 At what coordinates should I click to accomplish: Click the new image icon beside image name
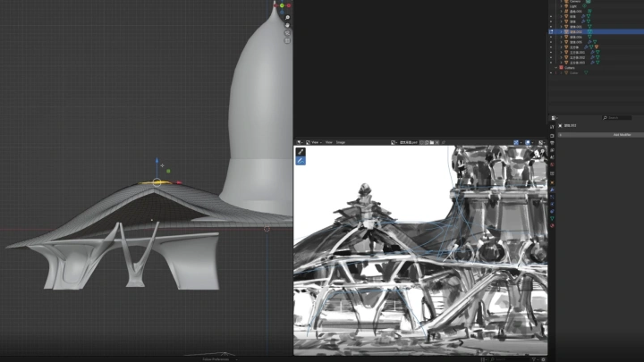[x=427, y=142]
